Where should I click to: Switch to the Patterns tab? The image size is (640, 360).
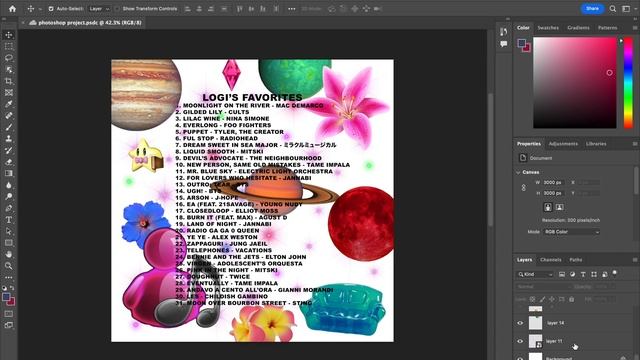tap(607, 28)
